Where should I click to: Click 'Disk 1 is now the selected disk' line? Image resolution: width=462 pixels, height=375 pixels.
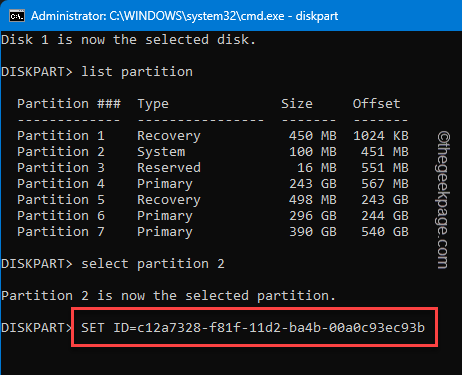129,40
